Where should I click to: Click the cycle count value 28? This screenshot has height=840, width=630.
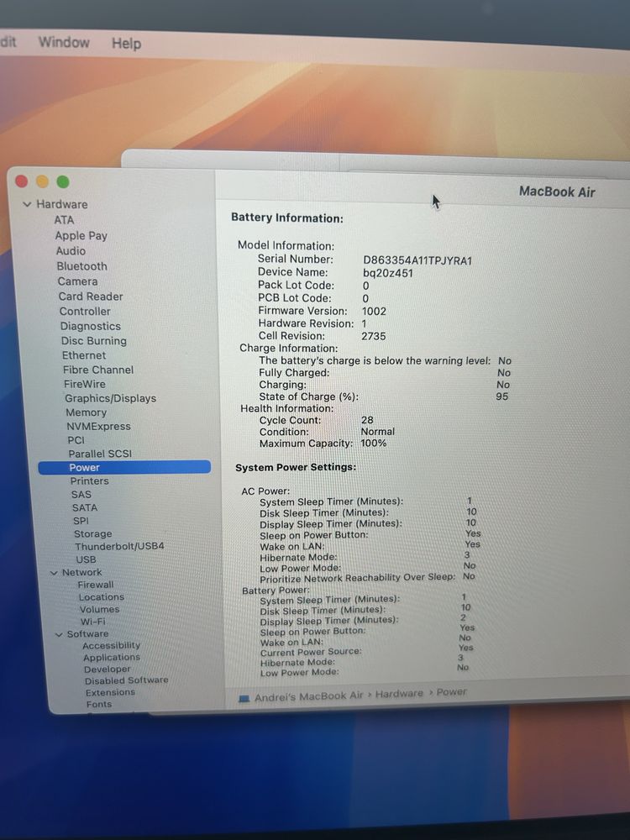tap(367, 420)
